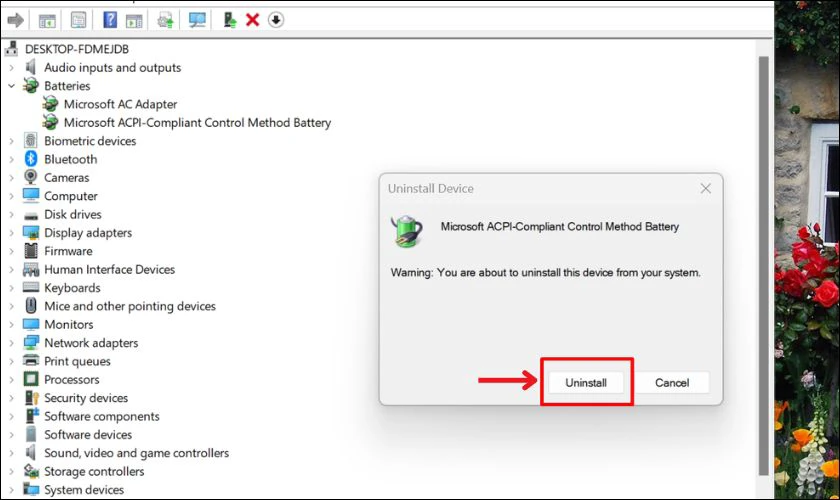Collapse the Batteries category chevron
This screenshot has height=500, width=840.
point(11,85)
